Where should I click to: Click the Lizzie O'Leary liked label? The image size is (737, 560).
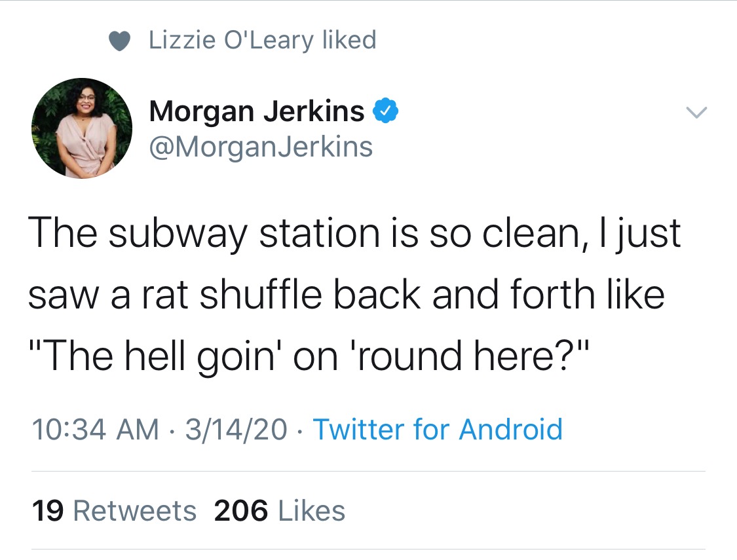263,40
